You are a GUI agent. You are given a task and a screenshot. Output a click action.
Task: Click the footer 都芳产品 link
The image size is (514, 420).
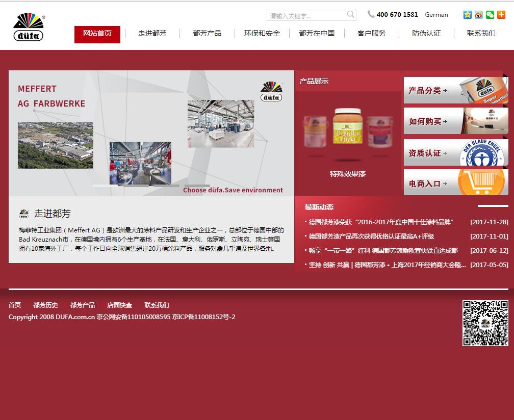click(x=83, y=305)
